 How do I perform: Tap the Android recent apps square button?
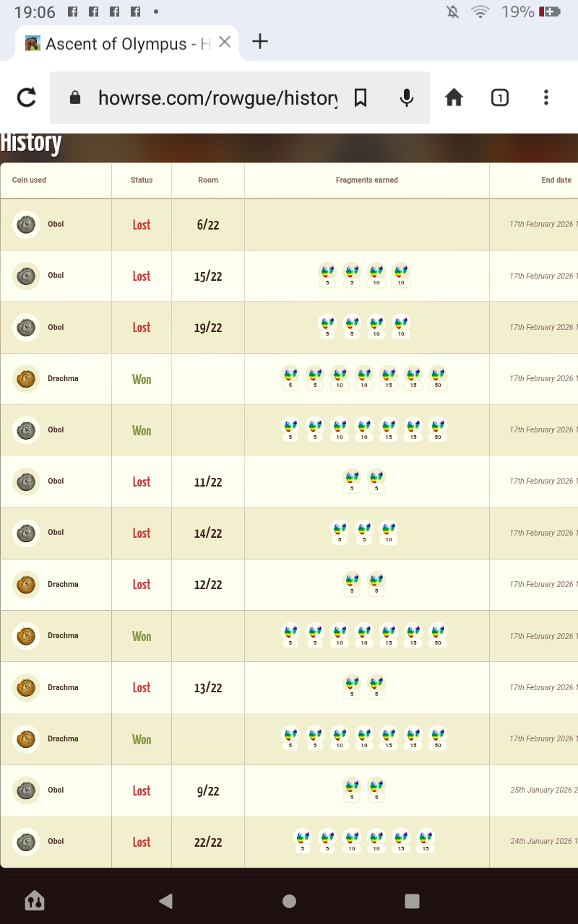[x=412, y=900]
